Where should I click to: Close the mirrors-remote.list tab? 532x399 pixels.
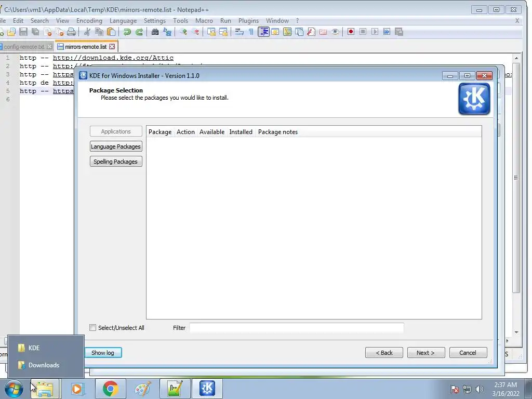coord(112,46)
